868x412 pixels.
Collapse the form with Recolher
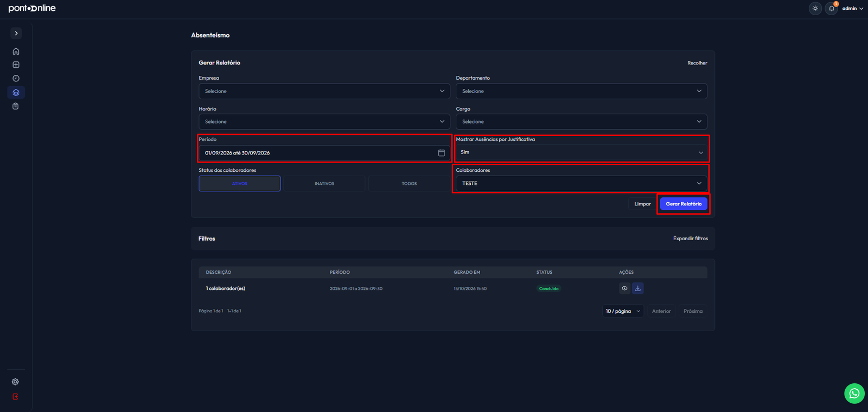point(697,63)
